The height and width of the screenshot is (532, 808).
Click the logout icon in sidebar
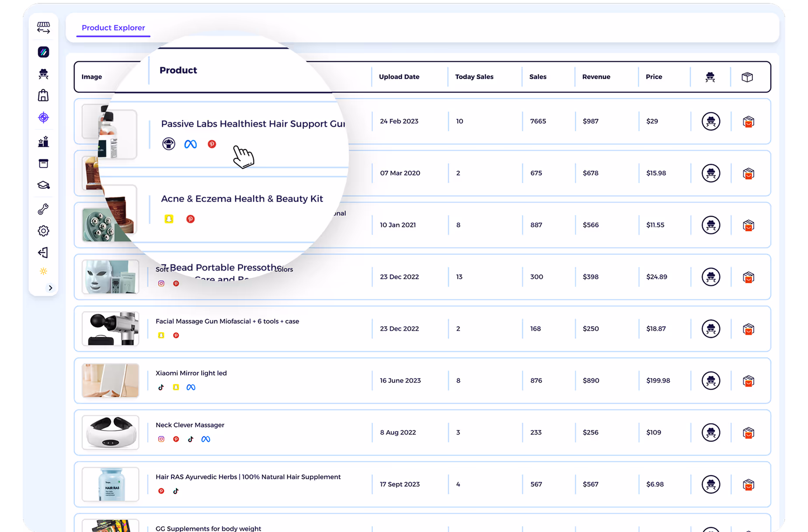43,253
